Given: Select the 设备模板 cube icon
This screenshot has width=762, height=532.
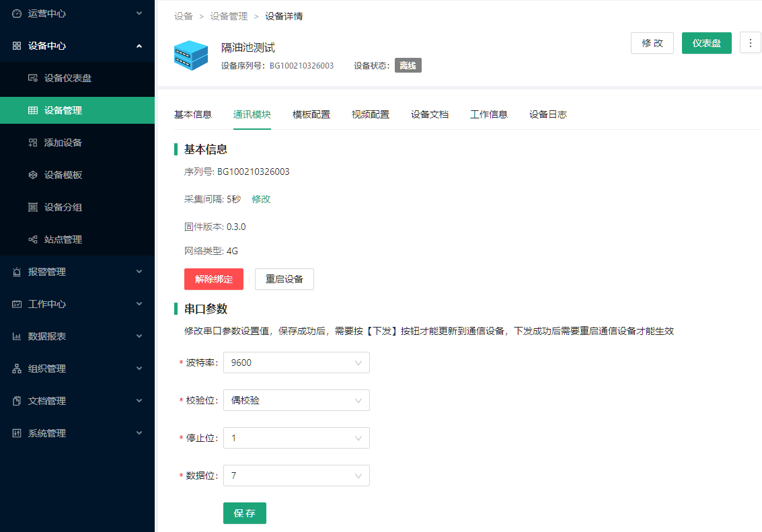Looking at the screenshot, I should click(32, 175).
